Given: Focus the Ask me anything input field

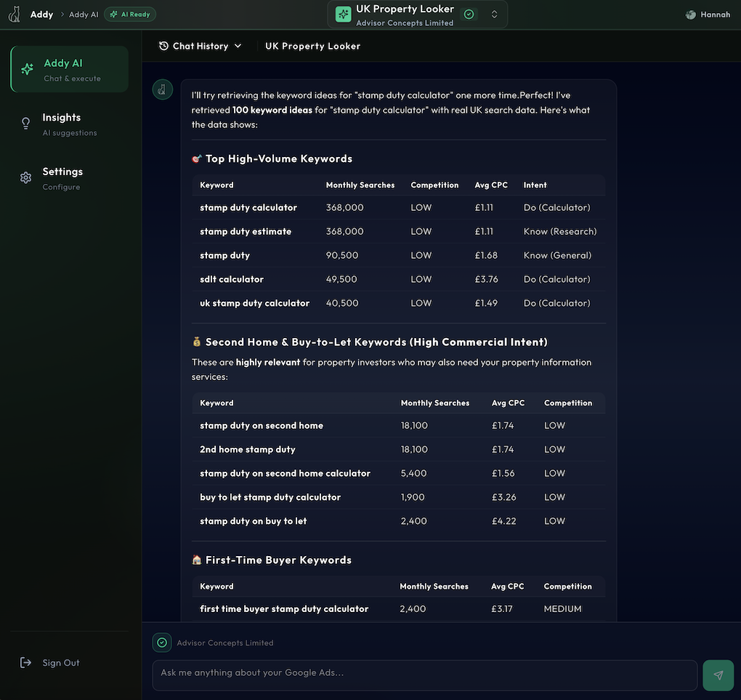Looking at the screenshot, I should [x=424, y=674].
